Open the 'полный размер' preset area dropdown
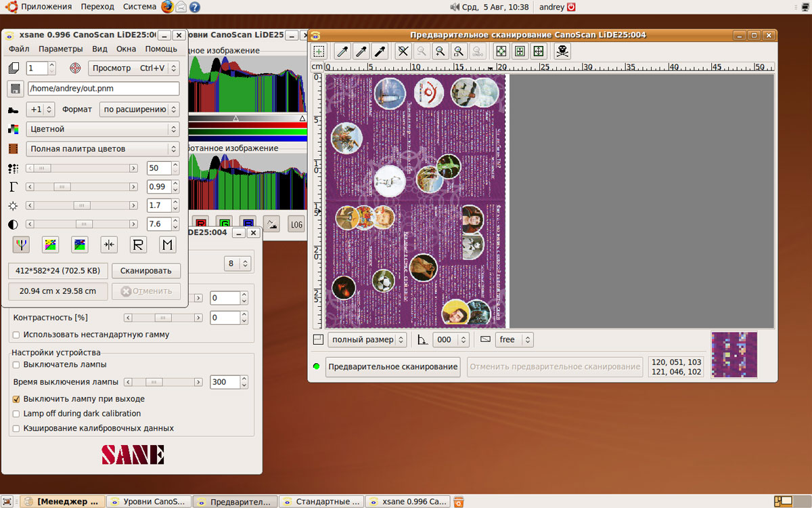812x508 pixels. [367, 339]
